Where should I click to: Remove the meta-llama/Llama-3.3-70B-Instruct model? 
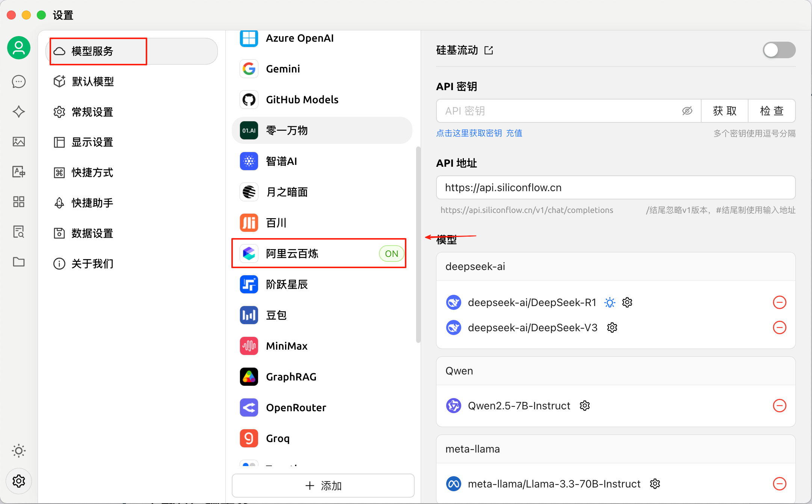pos(780,484)
